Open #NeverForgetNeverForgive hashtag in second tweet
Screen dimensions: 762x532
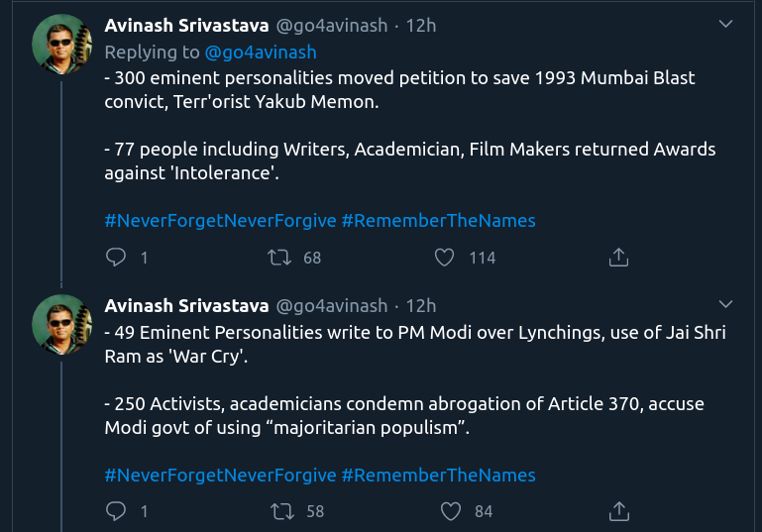[220, 475]
